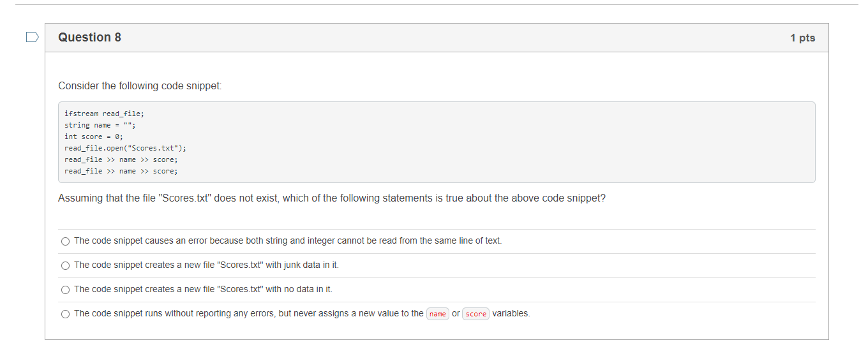Click the ifstream read_file code line
Screen dimensions: 868x354
[x=104, y=114]
